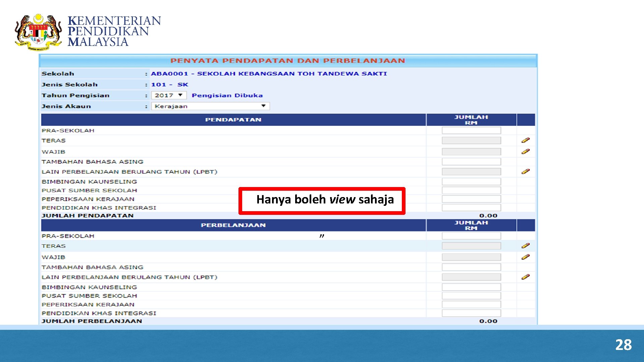Click the pencil icon for TERAS income row
Image resolution: width=644 pixels, height=362 pixels.
click(x=525, y=140)
